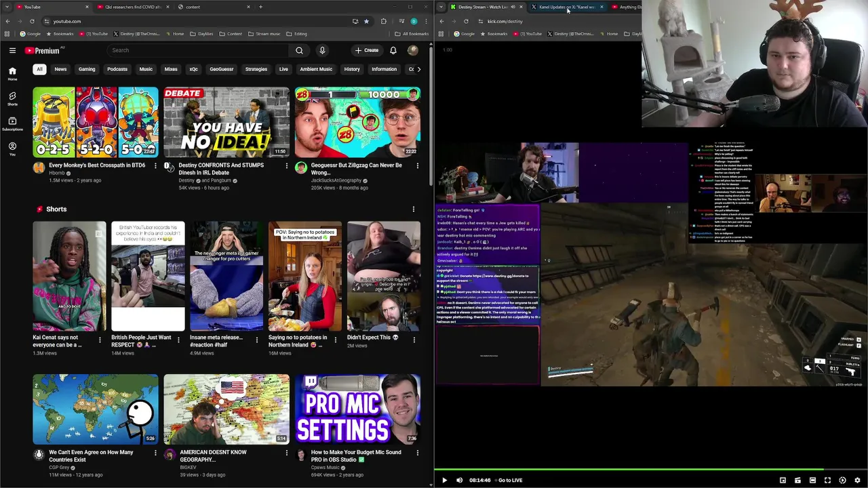
Task: Open options for the Pro Mic Settings video
Action: (x=417, y=453)
